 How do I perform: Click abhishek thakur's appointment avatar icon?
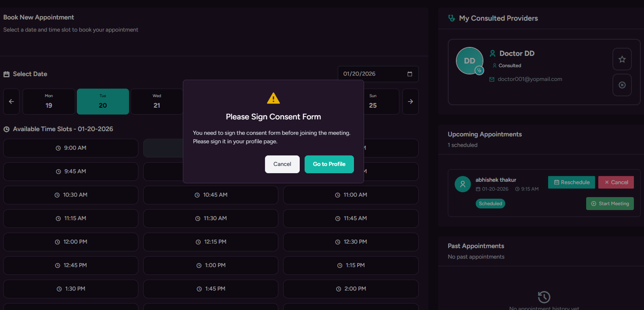(462, 184)
